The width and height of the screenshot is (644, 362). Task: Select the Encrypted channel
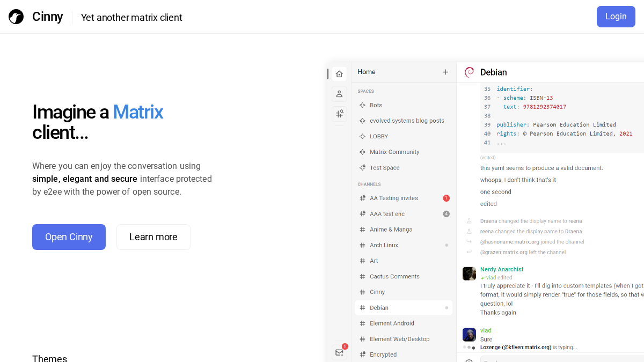[404, 354]
